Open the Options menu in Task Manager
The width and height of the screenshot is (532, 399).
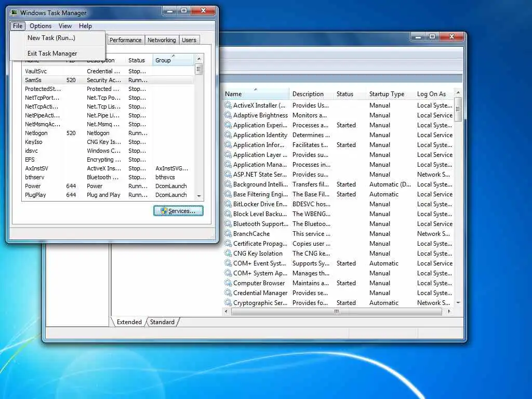click(x=41, y=26)
